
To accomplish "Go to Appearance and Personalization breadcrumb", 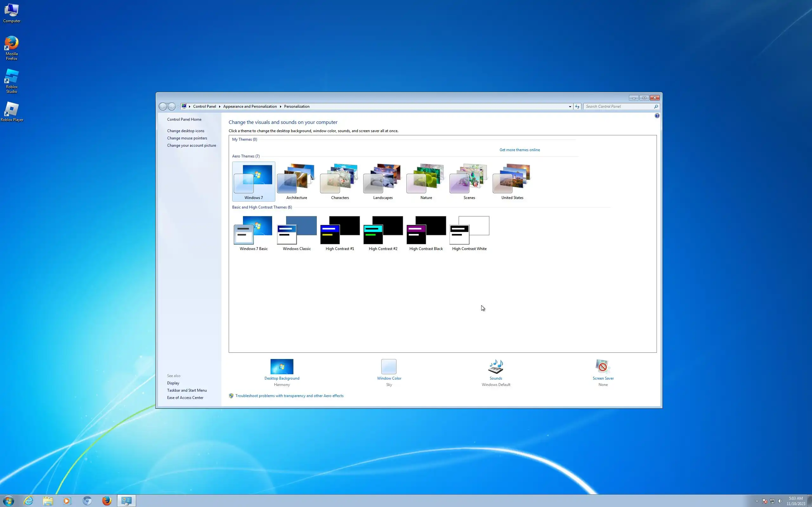I will click(x=250, y=107).
